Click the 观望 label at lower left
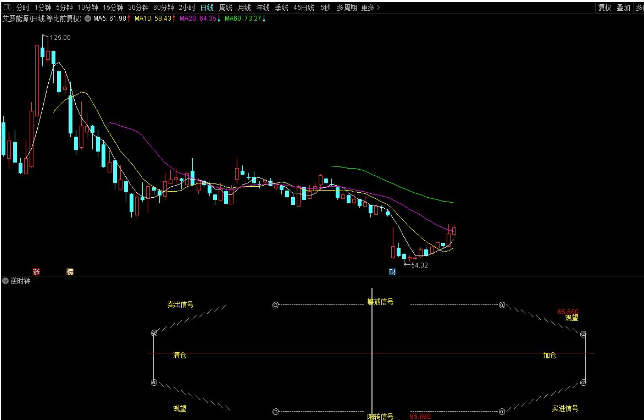Image resolution: width=644 pixels, height=420 pixels. coord(180,409)
